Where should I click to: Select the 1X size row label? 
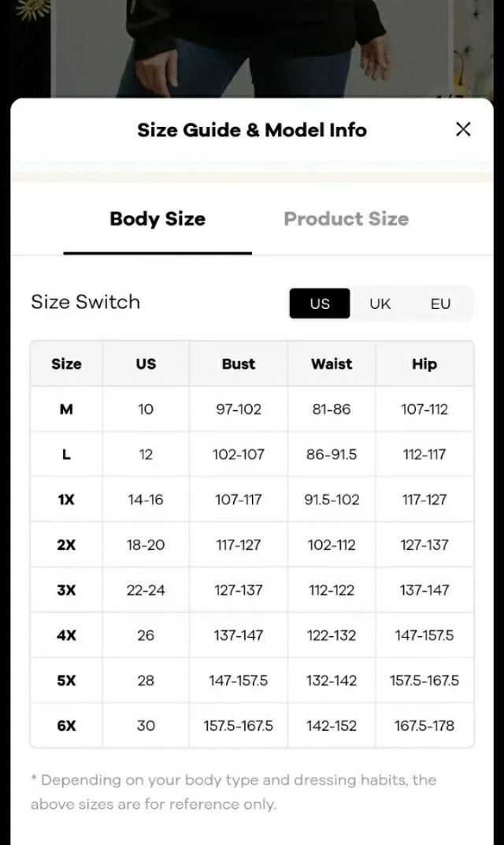coord(66,500)
